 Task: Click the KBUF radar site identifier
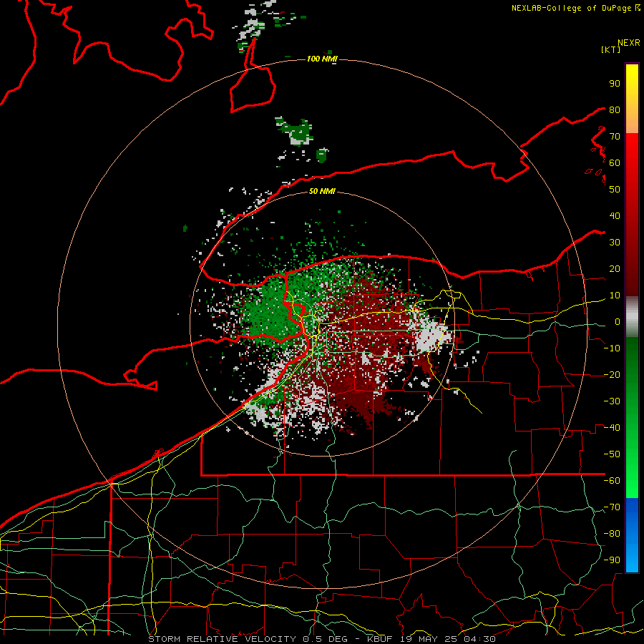[380, 639]
